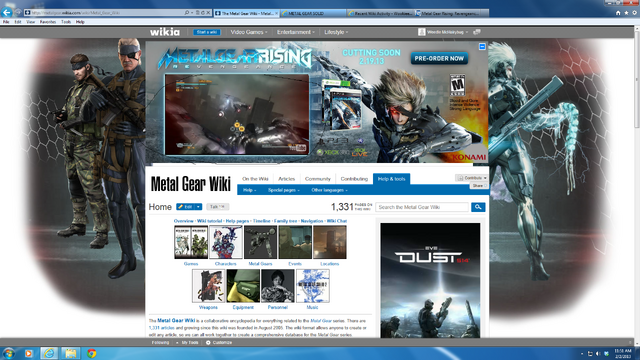Click the Edit page button

point(185,207)
